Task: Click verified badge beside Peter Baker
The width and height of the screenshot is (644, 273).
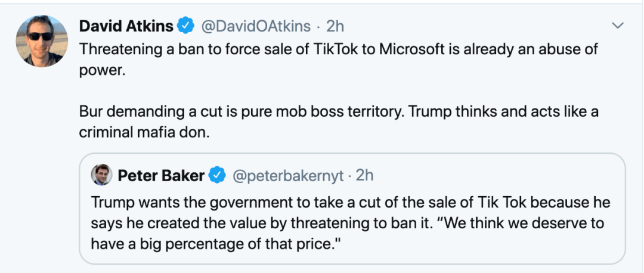Action: [218, 175]
